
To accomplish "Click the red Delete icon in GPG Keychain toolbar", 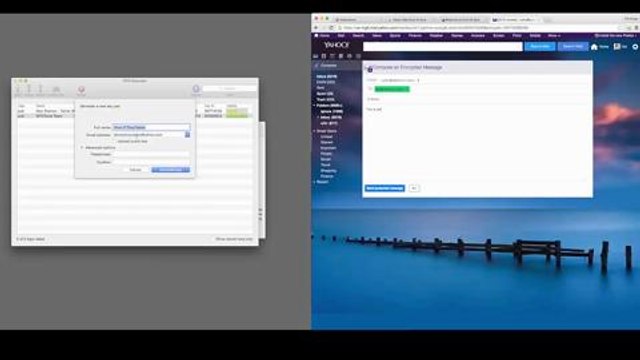I will [81, 90].
